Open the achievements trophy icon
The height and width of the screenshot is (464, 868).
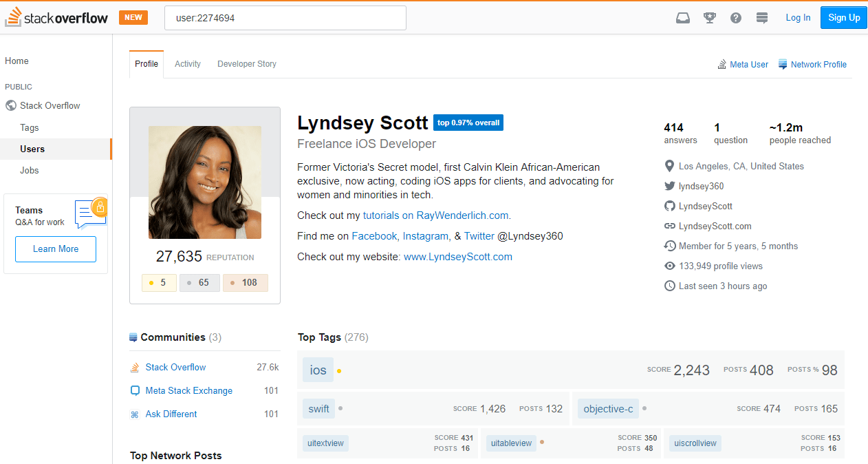coord(710,18)
